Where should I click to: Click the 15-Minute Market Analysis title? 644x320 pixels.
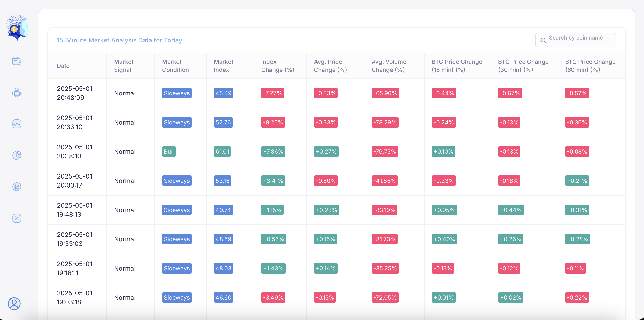click(x=119, y=40)
